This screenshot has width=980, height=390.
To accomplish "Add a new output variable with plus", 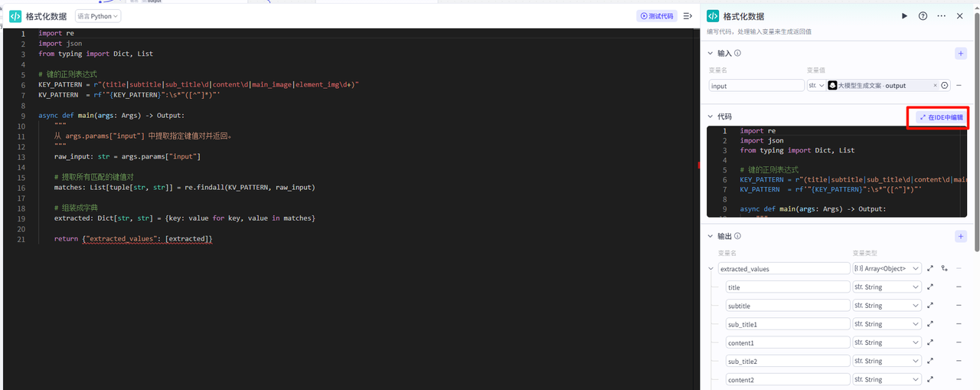I will (960, 237).
